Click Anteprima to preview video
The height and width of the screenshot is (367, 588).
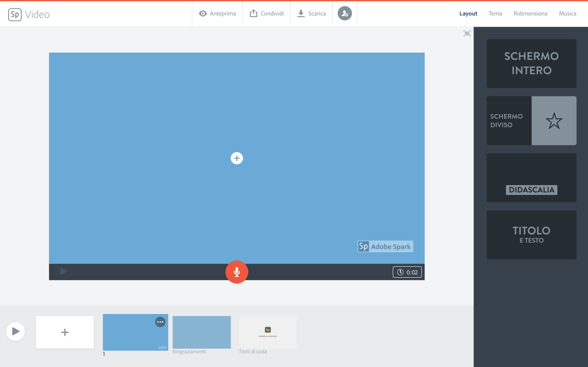coord(218,14)
